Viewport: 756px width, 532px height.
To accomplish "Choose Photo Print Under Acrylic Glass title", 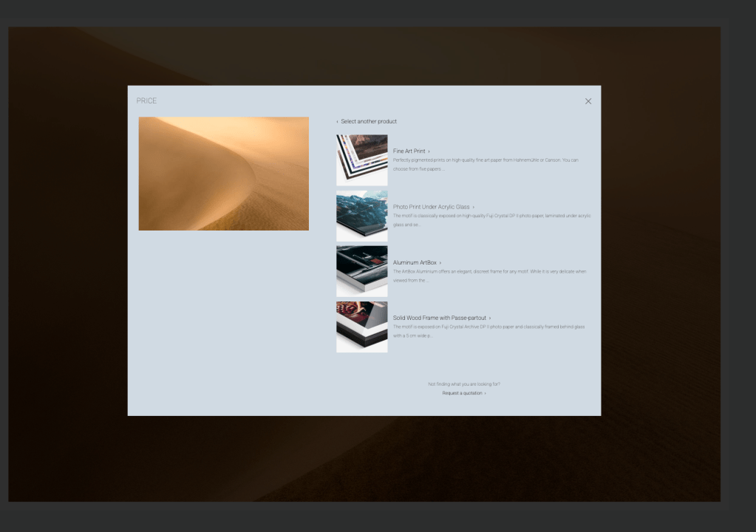I will tap(431, 207).
